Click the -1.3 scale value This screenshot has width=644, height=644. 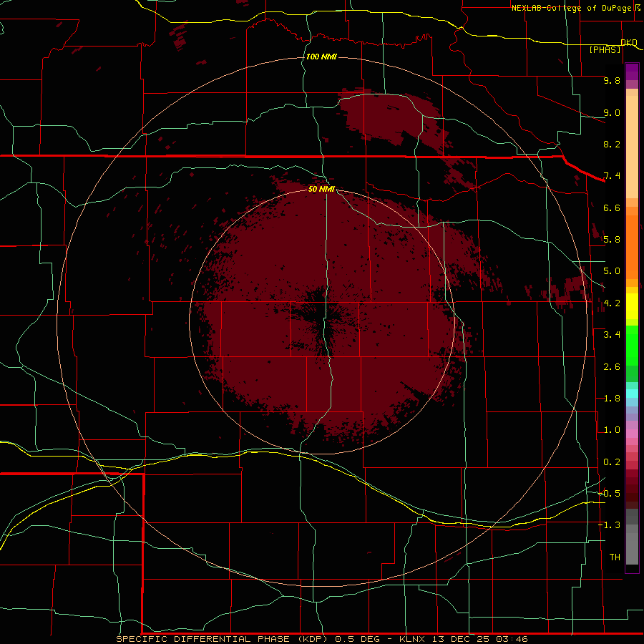coord(609,525)
